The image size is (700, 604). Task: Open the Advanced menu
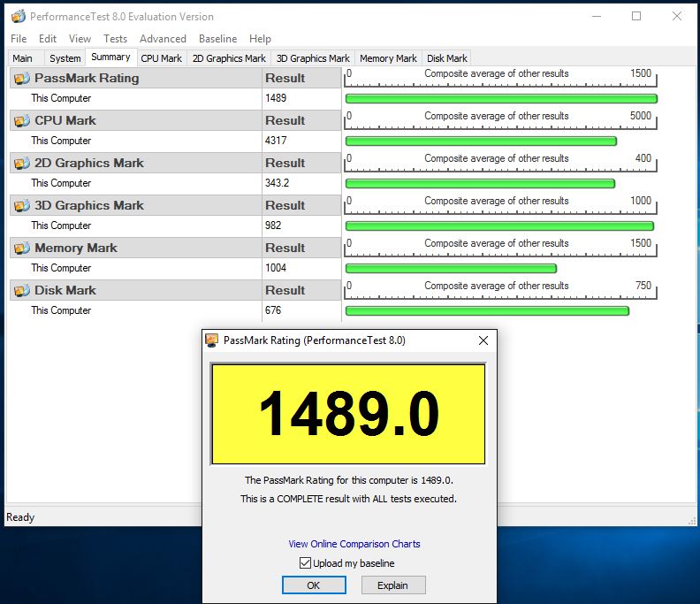tap(163, 39)
